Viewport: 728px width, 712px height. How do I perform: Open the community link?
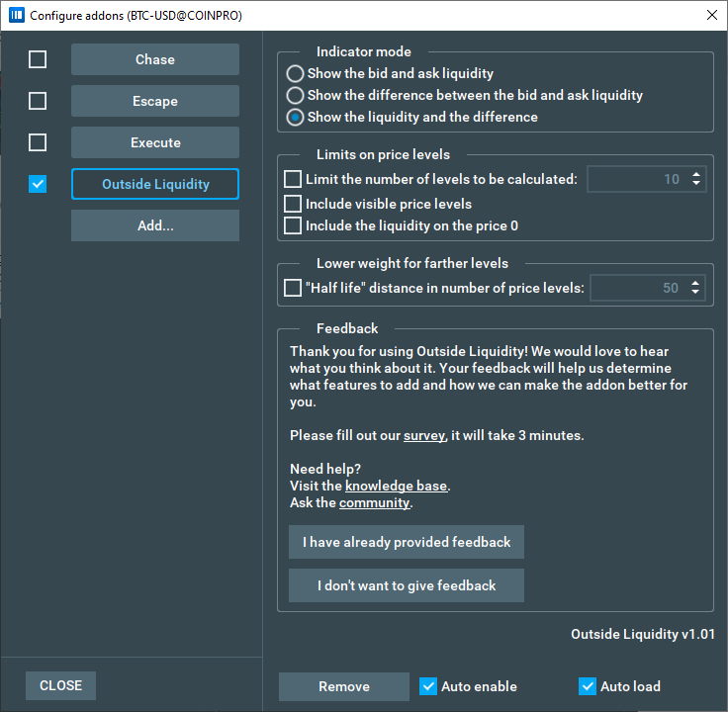(374, 502)
